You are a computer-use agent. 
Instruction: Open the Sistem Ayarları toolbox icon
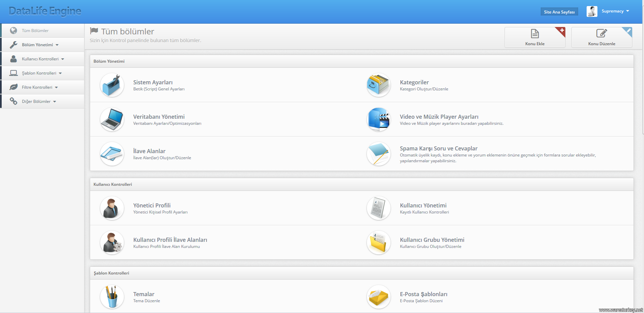tap(112, 85)
